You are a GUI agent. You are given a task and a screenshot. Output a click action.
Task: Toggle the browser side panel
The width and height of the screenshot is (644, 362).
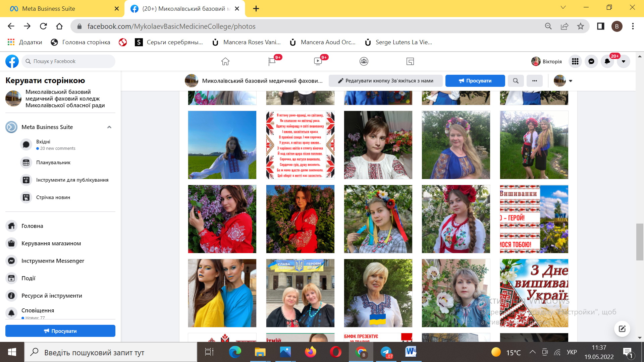[600, 26]
